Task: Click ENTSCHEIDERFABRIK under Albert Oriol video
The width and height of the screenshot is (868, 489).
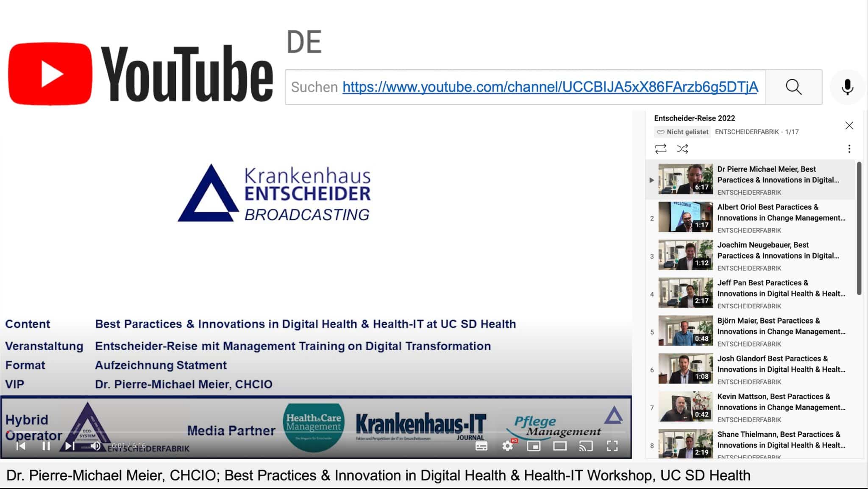Action: click(x=749, y=230)
